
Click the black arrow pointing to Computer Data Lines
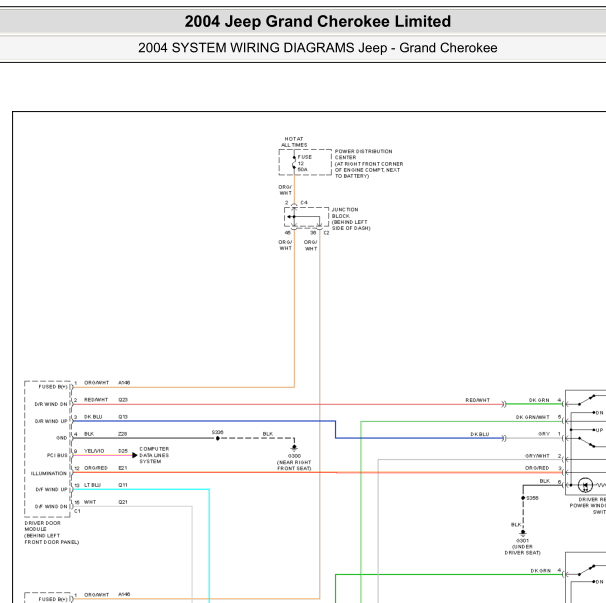coord(134,455)
